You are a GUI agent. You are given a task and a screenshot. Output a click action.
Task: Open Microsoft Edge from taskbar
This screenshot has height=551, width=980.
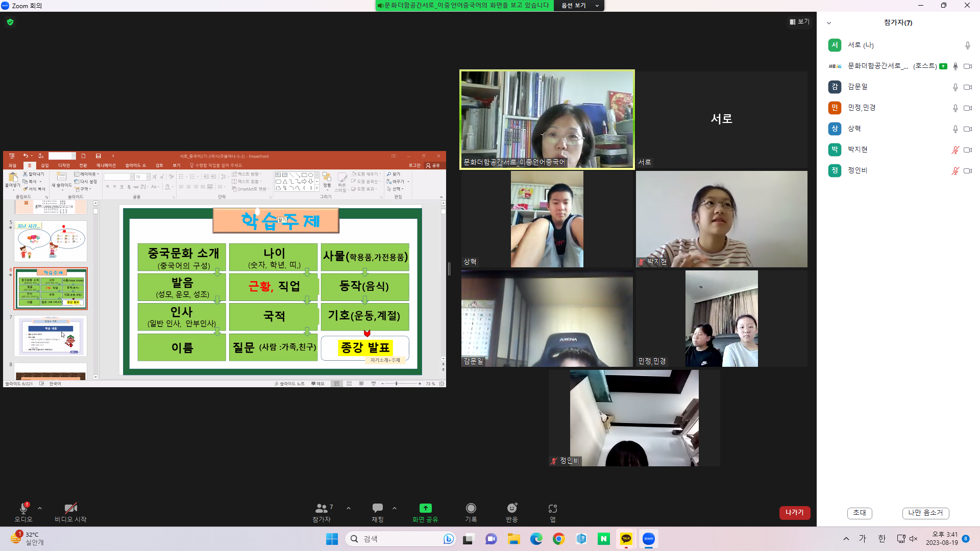coord(536,539)
